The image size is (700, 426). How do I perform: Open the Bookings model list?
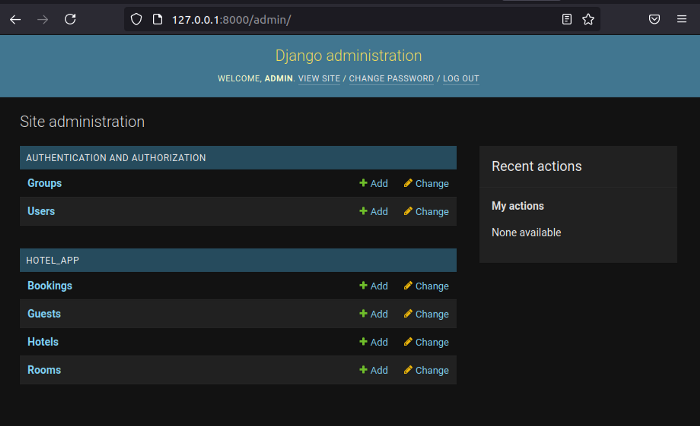click(x=50, y=286)
